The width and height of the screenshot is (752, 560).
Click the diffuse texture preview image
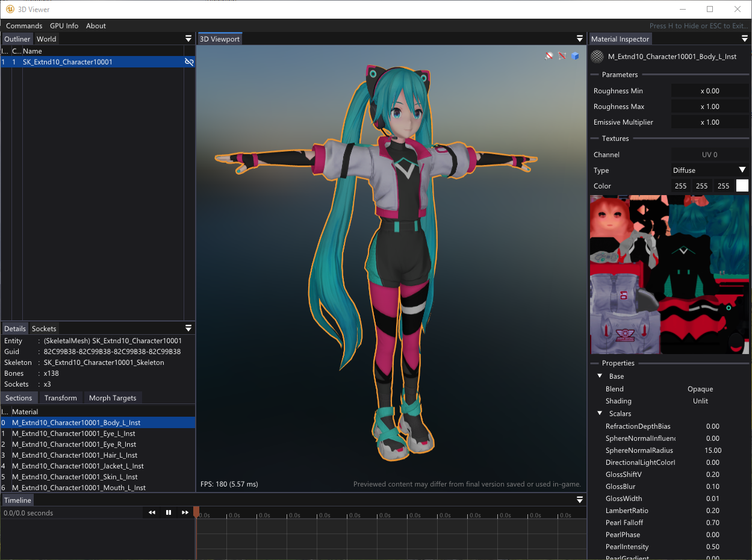coord(670,274)
